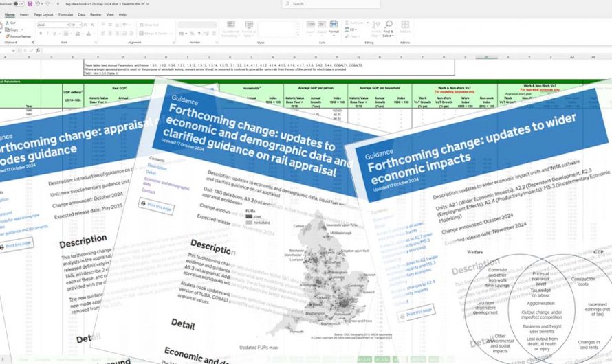
Task: Open the Clipboard group dialog launcher
Action: tap(33, 43)
